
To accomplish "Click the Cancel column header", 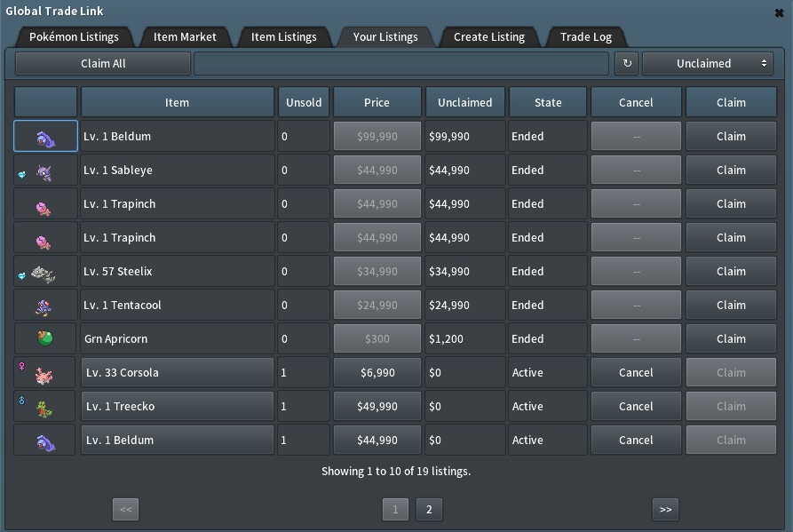I will point(636,102).
